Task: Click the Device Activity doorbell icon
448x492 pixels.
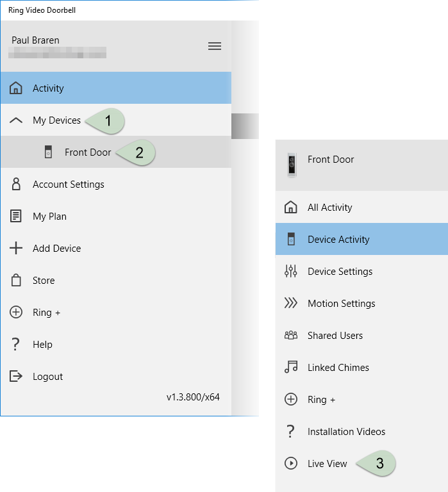Action: tap(292, 239)
